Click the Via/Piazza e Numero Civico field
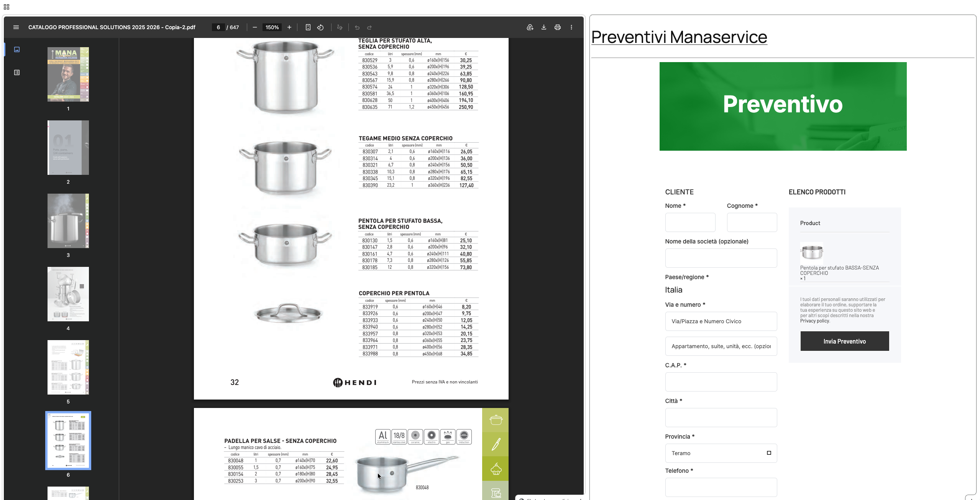 point(721,321)
